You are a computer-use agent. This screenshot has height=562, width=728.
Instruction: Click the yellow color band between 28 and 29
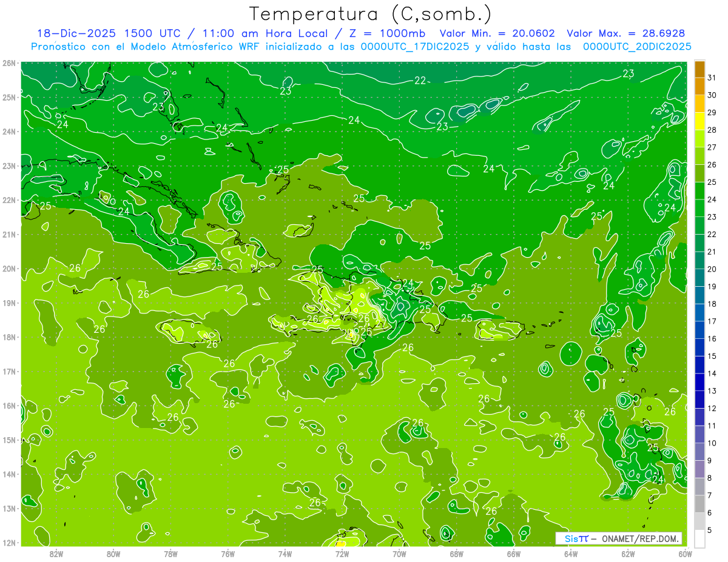(x=699, y=121)
